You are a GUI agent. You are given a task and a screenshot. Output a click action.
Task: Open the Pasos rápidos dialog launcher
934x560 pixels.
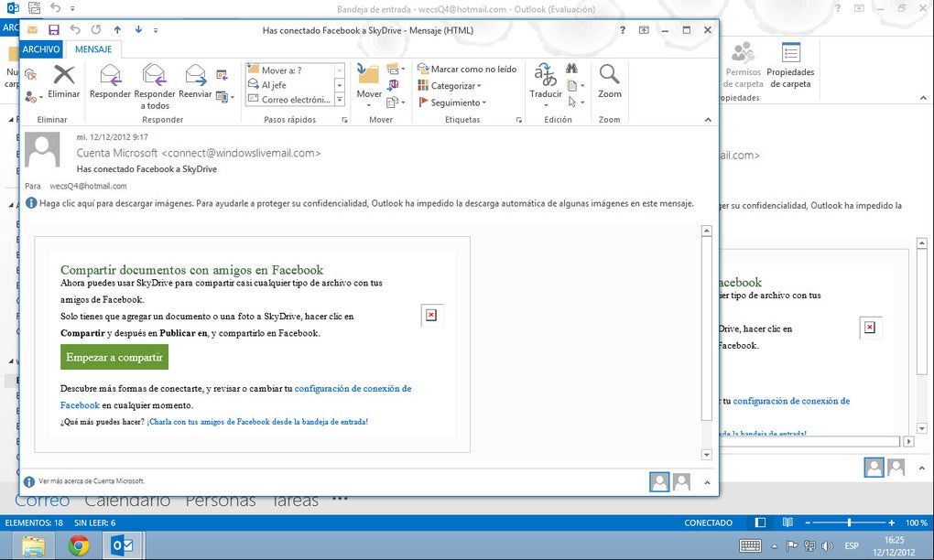(344, 120)
